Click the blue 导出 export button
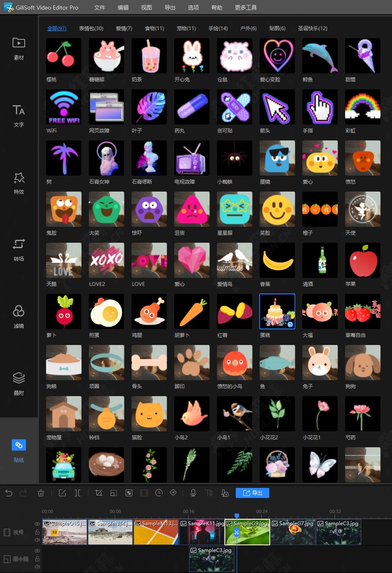Viewport: 392px width, 573px height. 253,493
